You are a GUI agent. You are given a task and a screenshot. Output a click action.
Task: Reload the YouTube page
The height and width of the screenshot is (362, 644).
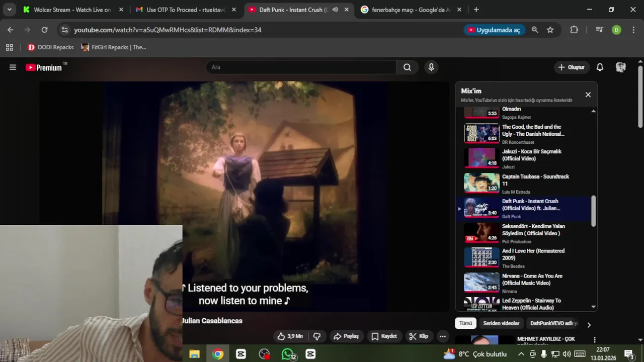pyautogui.click(x=44, y=30)
